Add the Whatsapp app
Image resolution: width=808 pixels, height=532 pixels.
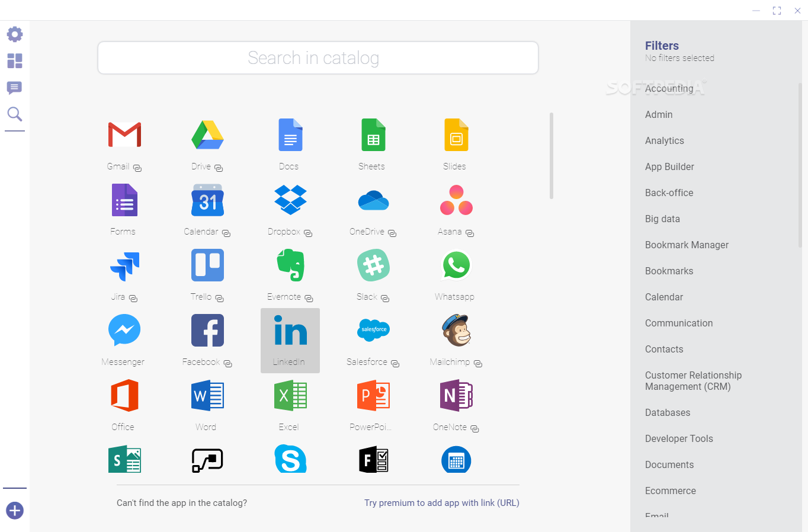[x=456, y=265]
